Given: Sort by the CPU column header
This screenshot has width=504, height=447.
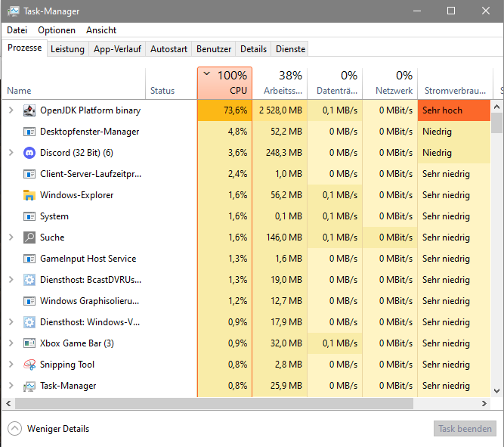Looking at the screenshot, I should coord(224,83).
